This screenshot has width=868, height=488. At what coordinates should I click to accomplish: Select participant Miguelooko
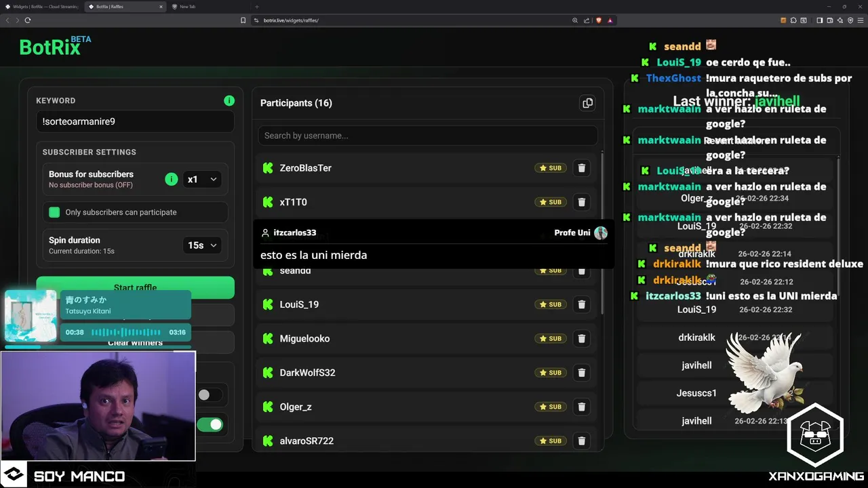pos(304,338)
